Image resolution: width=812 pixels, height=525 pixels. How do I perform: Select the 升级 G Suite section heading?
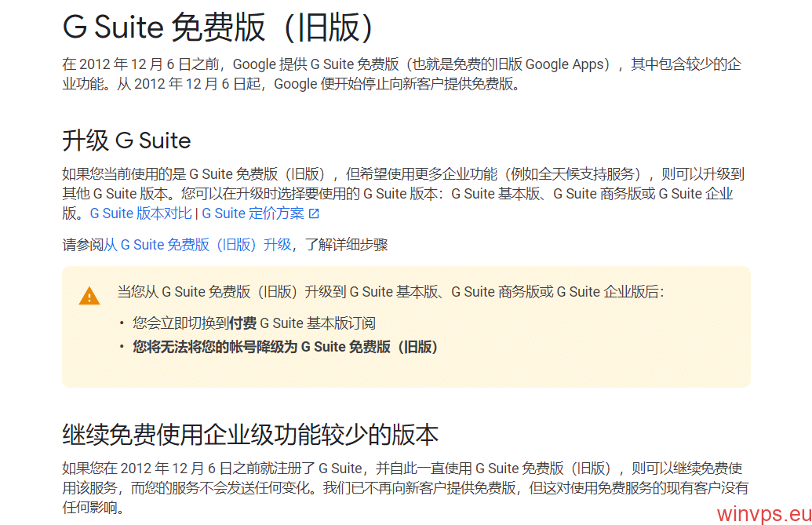click(126, 141)
